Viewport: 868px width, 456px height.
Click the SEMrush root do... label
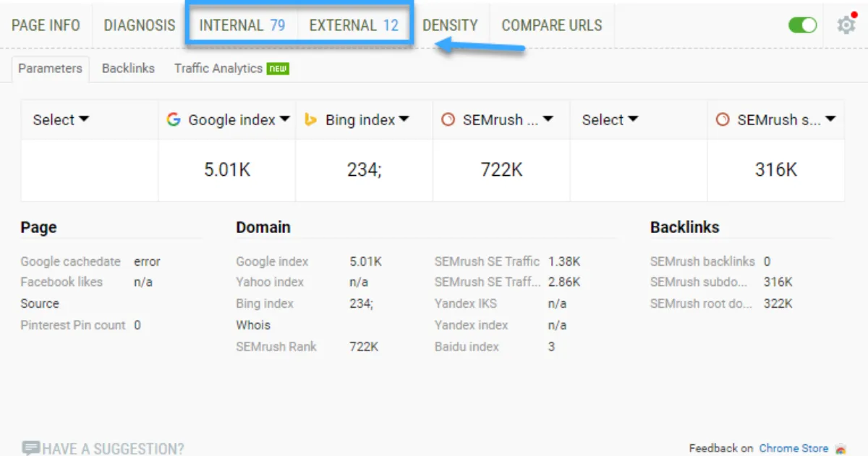pyautogui.click(x=702, y=303)
